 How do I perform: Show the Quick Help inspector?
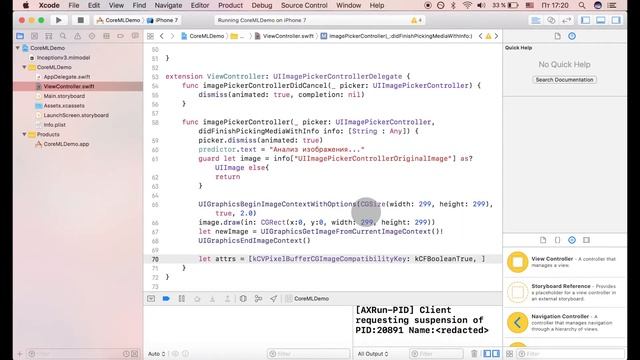(x=572, y=36)
